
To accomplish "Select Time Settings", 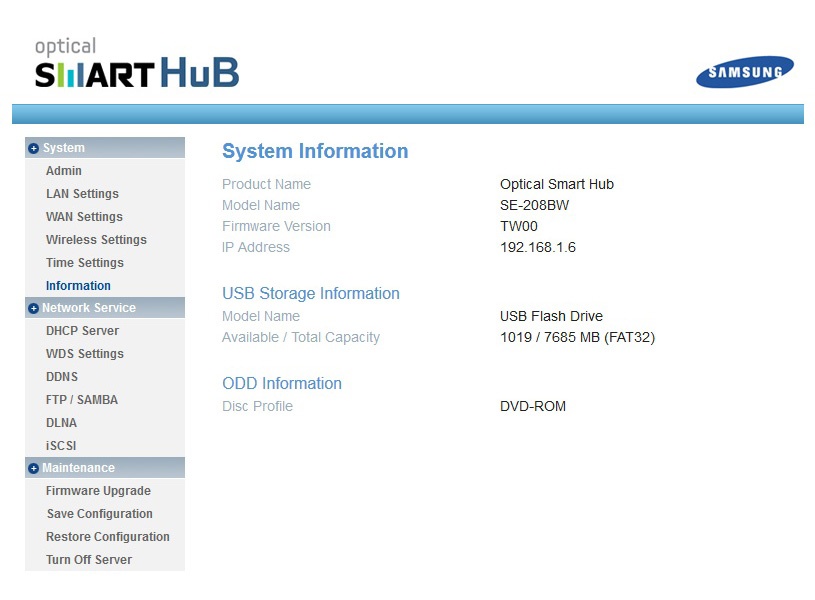I will tap(85, 263).
